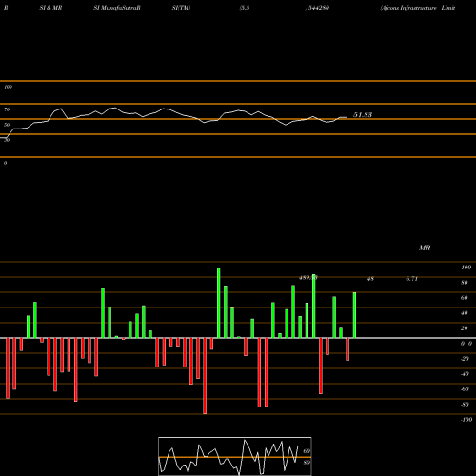The width and height of the screenshot is (476, 476).
Task: Click the 100 label on RSI axis
Action: [8, 87]
